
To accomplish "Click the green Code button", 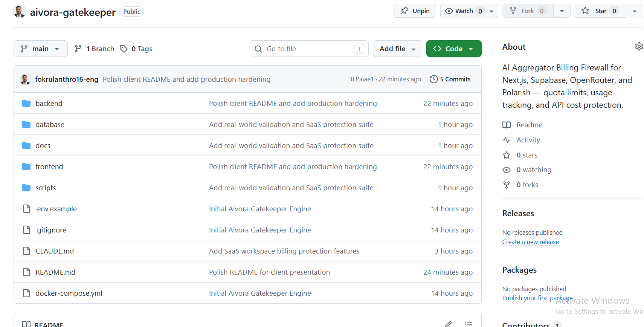I will pyautogui.click(x=454, y=49).
